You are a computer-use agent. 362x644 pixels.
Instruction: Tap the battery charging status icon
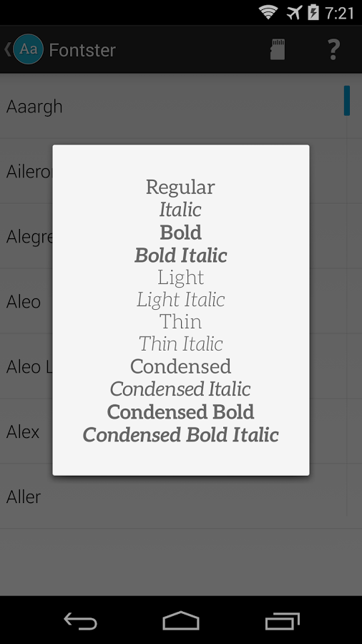[x=313, y=12]
